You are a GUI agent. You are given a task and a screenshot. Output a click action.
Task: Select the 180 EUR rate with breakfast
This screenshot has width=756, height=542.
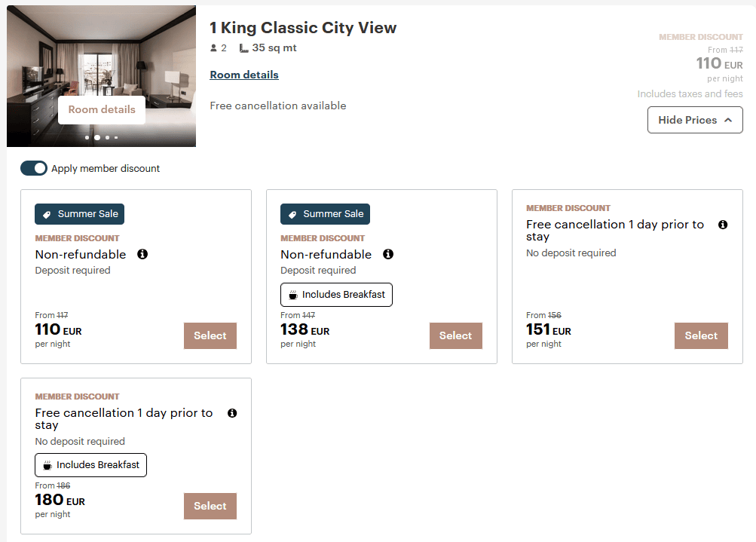210,507
